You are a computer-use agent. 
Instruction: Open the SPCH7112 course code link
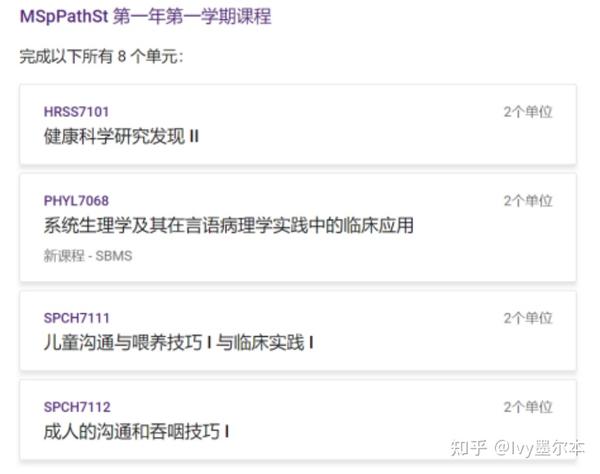pyautogui.click(x=77, y=407)
